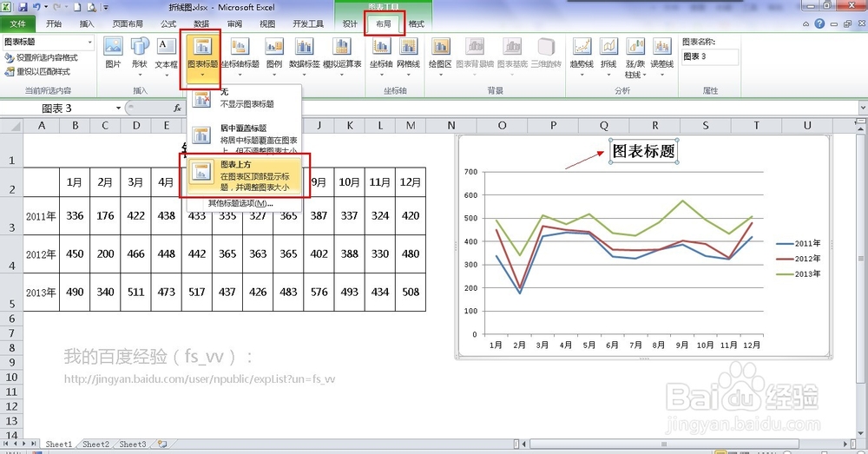Image resolution: width=868 pixels, height=454 pixels.
Task: Select the 2013年 legend entry in chart
Action: pyautogui.click(x=799, y=274)
